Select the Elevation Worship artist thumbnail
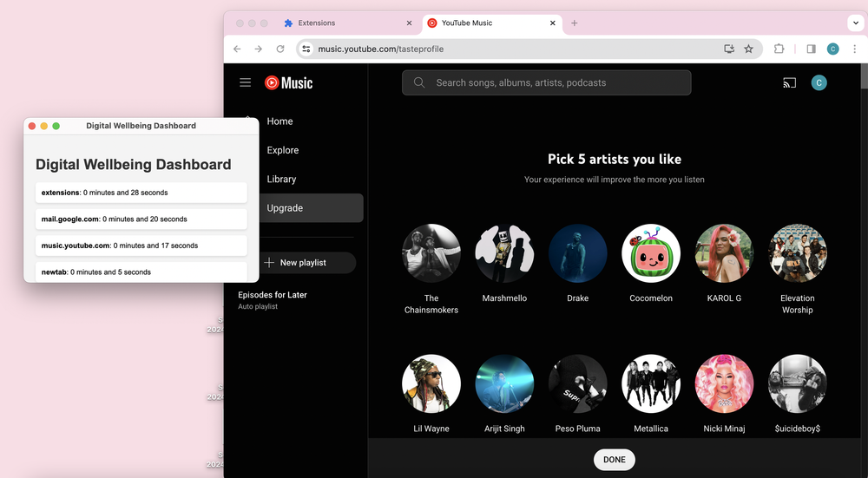The image size is (868, 478). pyautogui.click(x=797, y=253)
